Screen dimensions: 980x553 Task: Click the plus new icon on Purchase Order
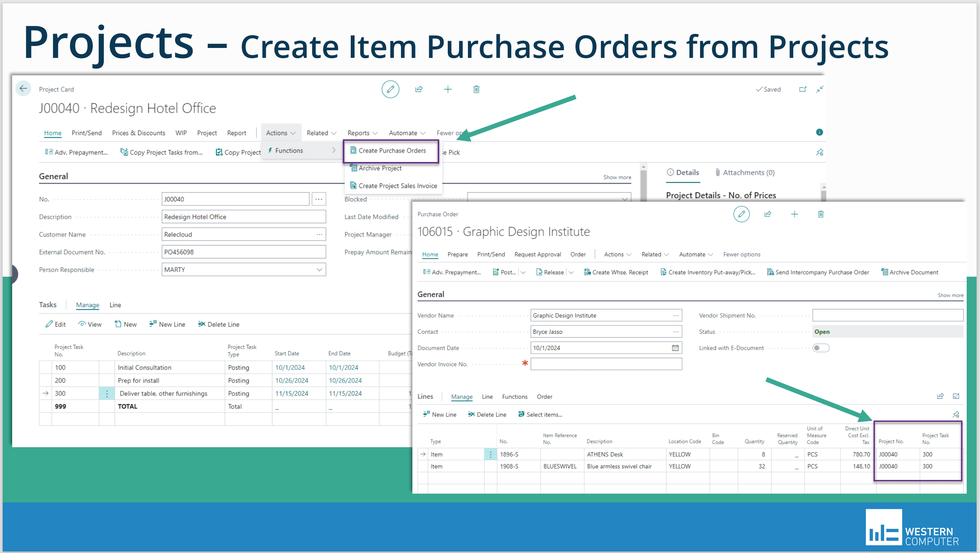[794, 214]
